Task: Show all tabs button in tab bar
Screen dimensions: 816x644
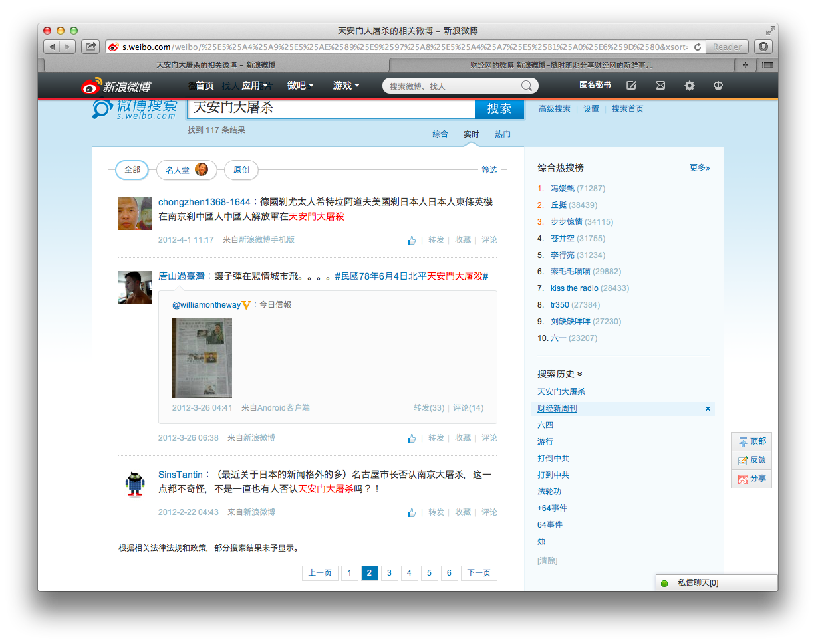Action: 767,65
